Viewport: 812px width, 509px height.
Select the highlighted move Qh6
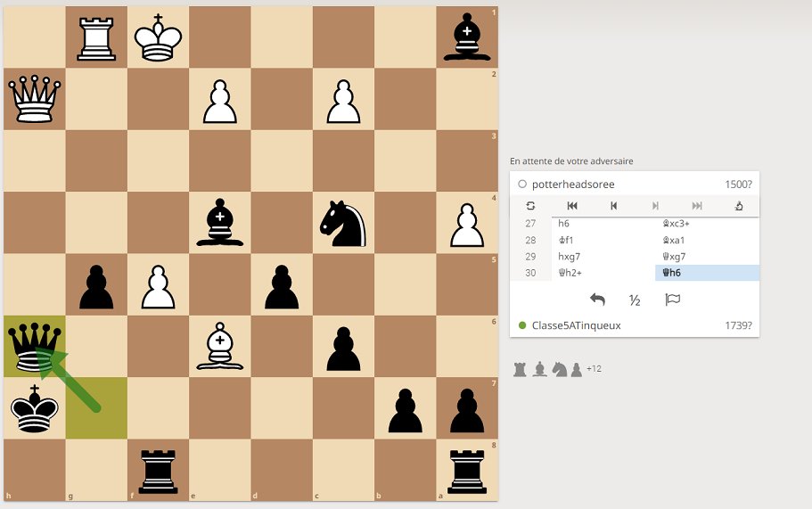[708, 273]
